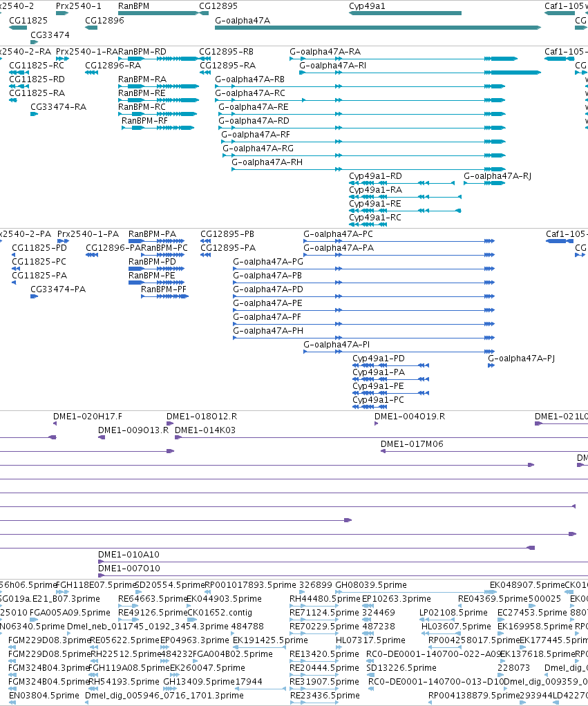This screenshot has height=706, width=588.
Task: Select BAC clone DME1-017M06
Action: (x=412, y=444)
